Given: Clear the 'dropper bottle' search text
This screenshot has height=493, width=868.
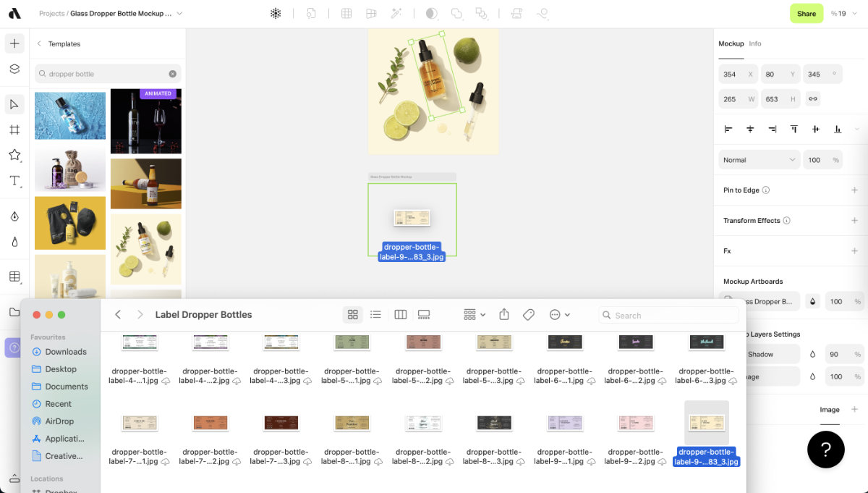Looking at the screenshot, I should tap(173, 74).
